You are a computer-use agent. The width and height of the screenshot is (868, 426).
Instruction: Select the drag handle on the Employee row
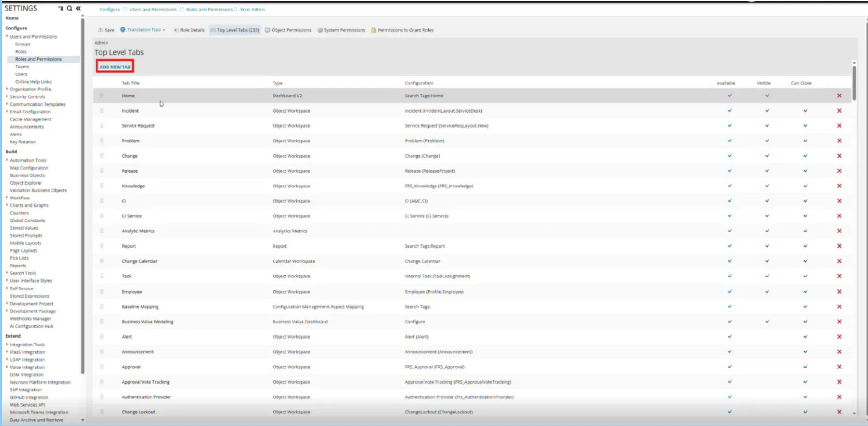(x=102, y=292)
